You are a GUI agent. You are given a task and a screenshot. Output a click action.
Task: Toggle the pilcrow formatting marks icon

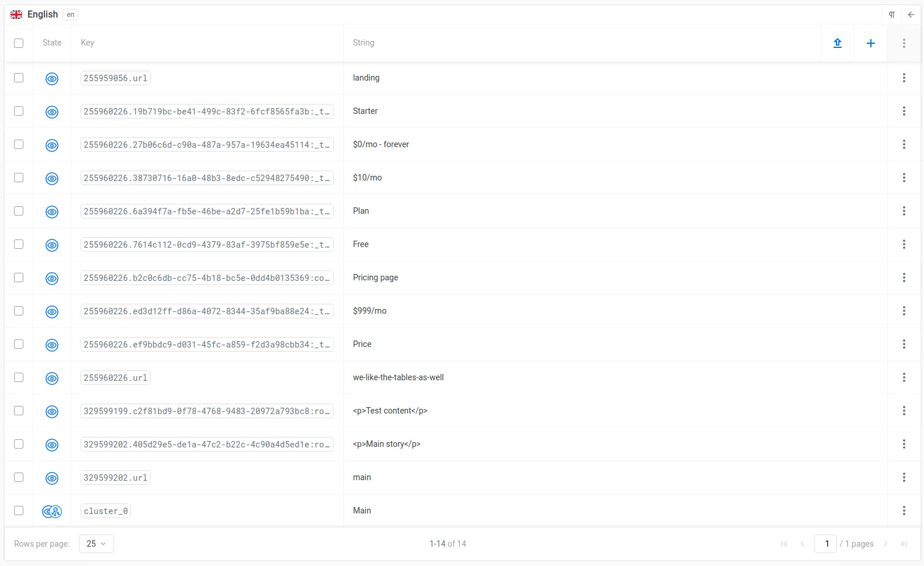(x=891, y=15)
